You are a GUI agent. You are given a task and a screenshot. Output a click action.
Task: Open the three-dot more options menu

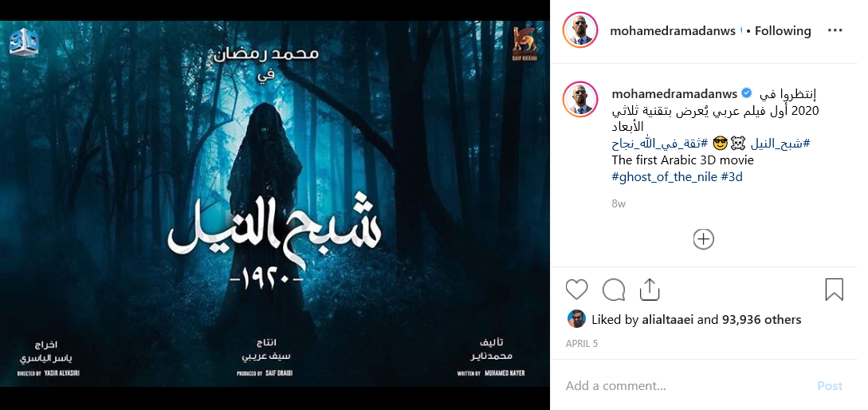point(835,31)
